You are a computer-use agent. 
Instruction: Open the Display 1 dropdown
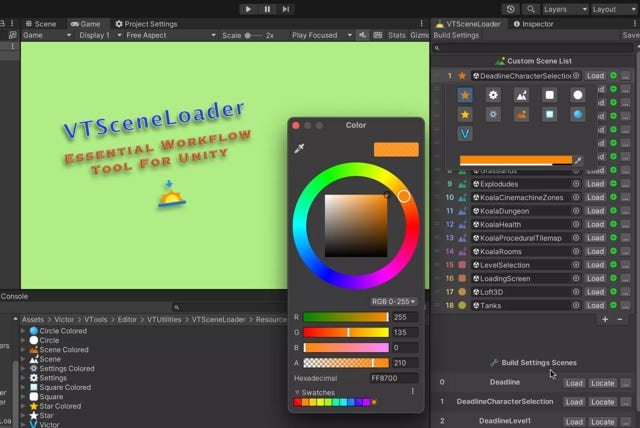(100, 35)
